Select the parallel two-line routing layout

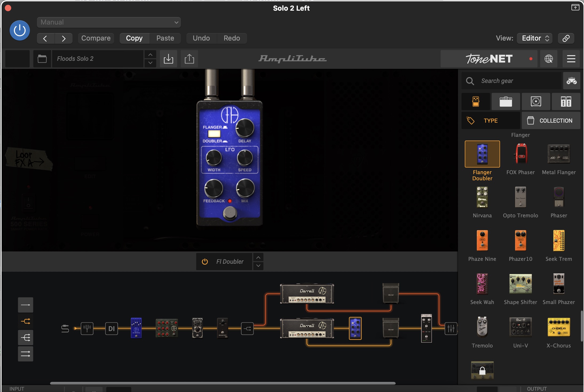tap(26, 354)
